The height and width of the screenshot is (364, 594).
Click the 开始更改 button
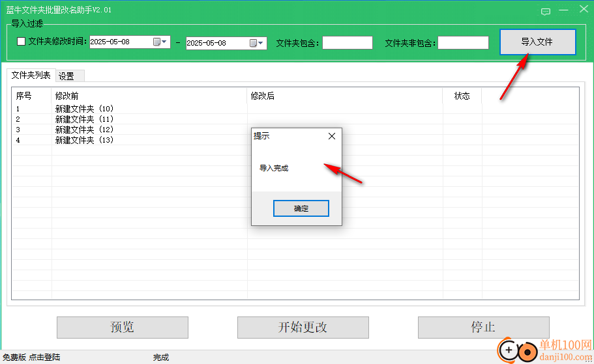[303, 328]
